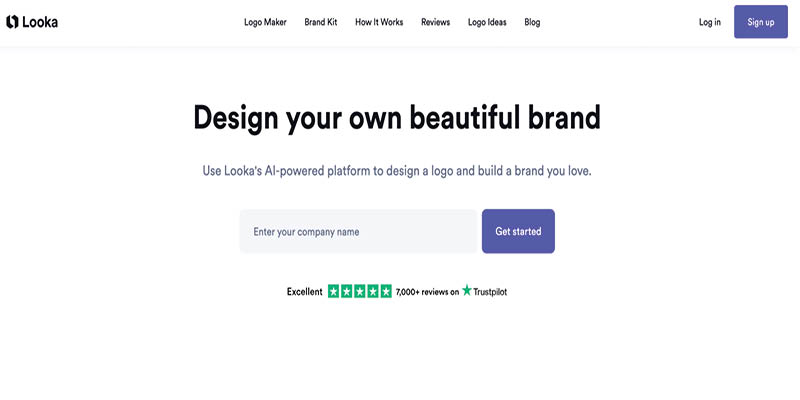Click the fifth green rating star
Image resolution: width=800 pixels, height=400 pixels.
(x=386, y=291)
